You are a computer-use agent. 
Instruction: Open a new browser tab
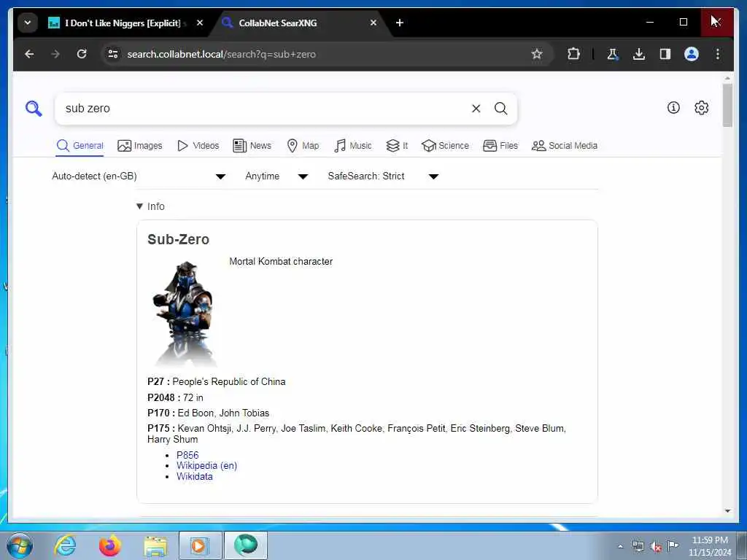[400, 23]
